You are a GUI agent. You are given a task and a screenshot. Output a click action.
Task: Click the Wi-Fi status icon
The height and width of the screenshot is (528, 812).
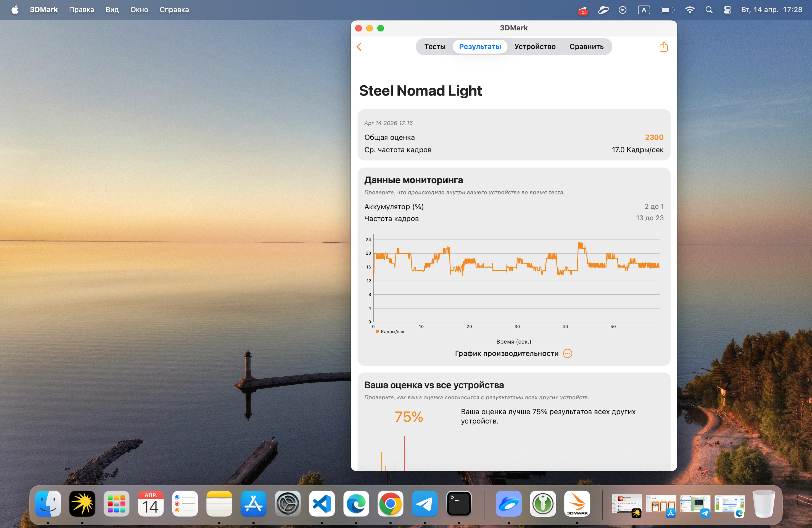tap(690, 10)
